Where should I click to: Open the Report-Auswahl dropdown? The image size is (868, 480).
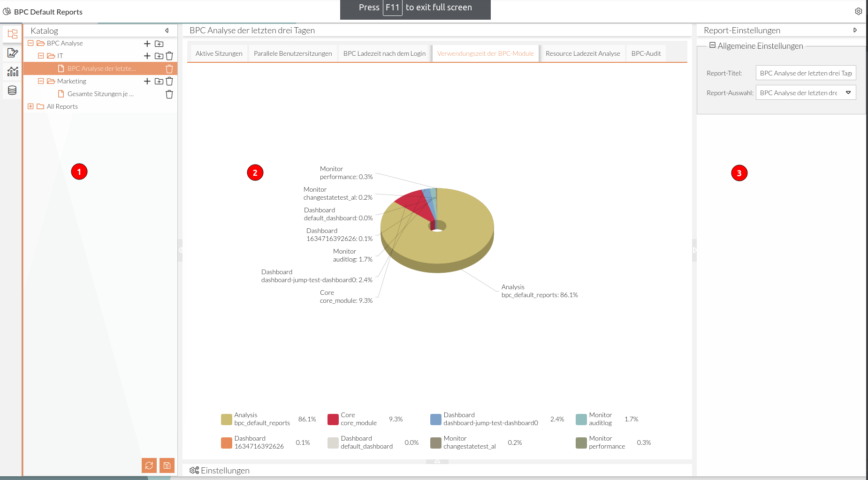click(x=848, y=92)
